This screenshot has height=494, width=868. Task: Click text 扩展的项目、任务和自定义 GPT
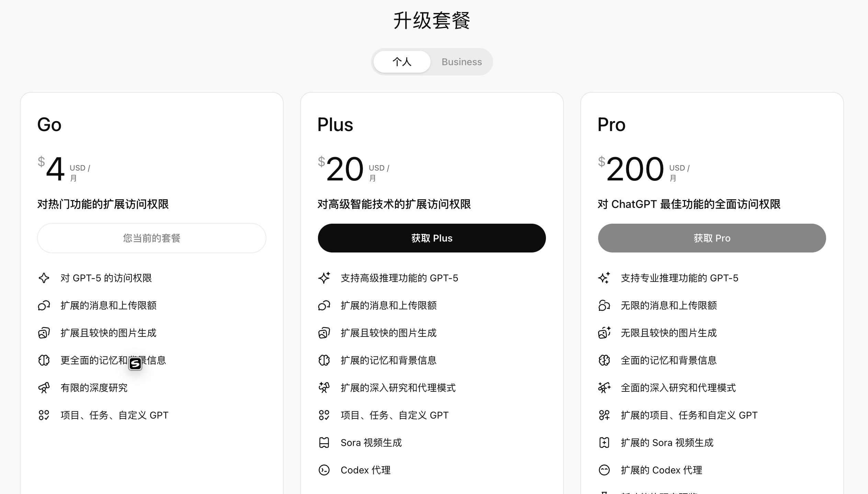click(x=689, y=415)
